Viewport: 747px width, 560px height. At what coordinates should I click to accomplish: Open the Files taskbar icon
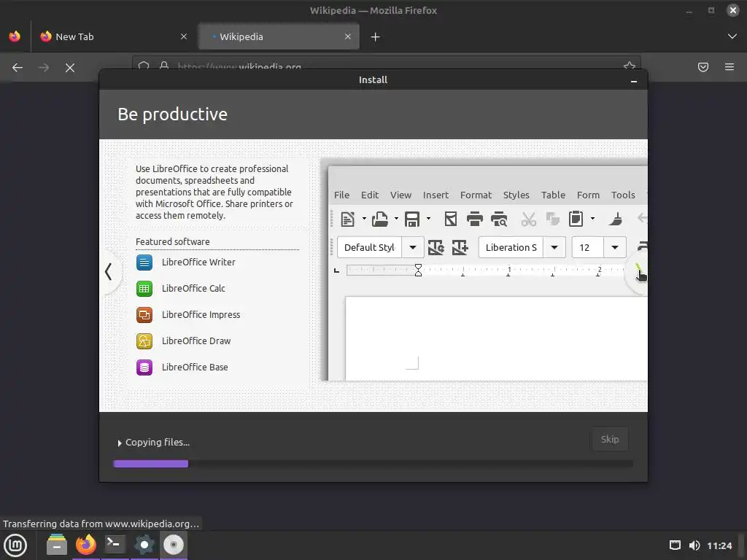[57, 545]
